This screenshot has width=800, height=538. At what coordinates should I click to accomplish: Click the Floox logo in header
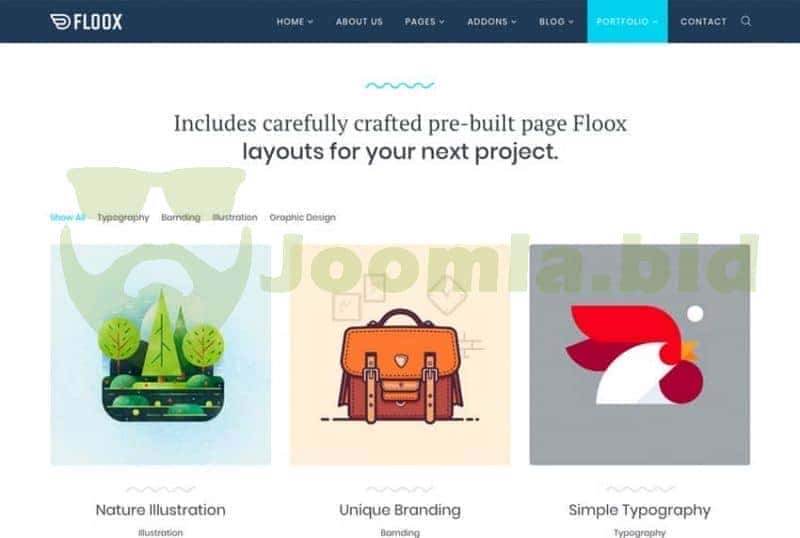click(86, 21)
